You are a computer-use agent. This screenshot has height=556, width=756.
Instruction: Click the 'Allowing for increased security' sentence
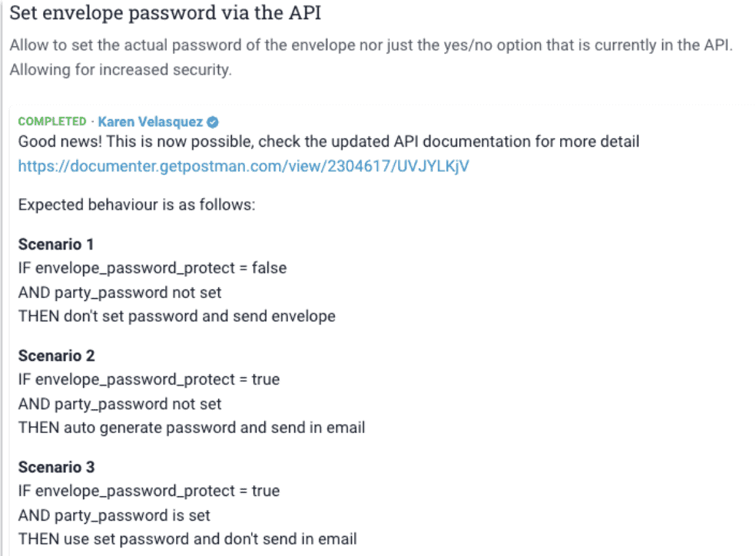pyautogui.click(x=121, y=70)
